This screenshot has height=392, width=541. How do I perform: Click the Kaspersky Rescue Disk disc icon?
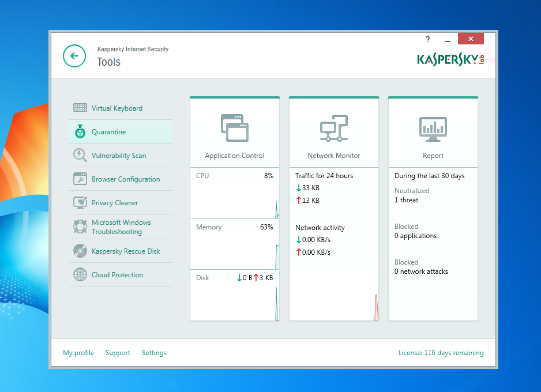(80, 251)
